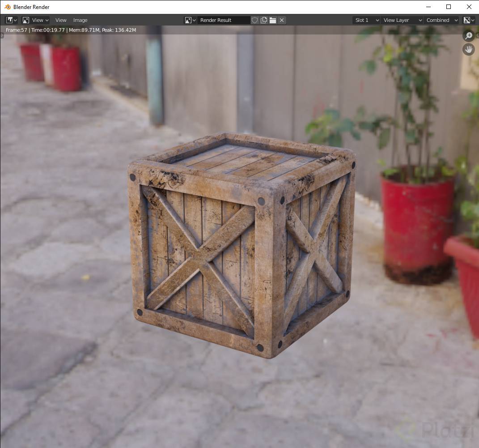Open the editor type selector icon
479x448 pixels.
click(x=10, y=20)
